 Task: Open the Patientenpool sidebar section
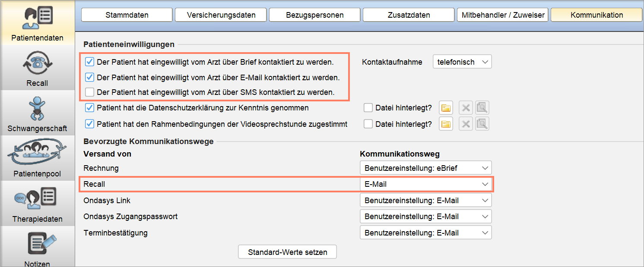coord(37,158)
